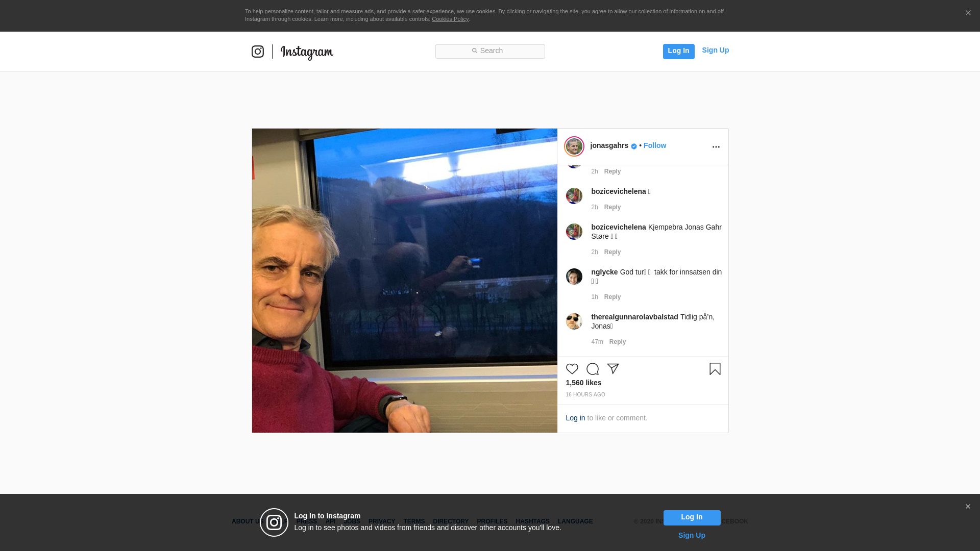Save post with bookmark icon
The image size is (980, 551).
(x=715, y=369)
